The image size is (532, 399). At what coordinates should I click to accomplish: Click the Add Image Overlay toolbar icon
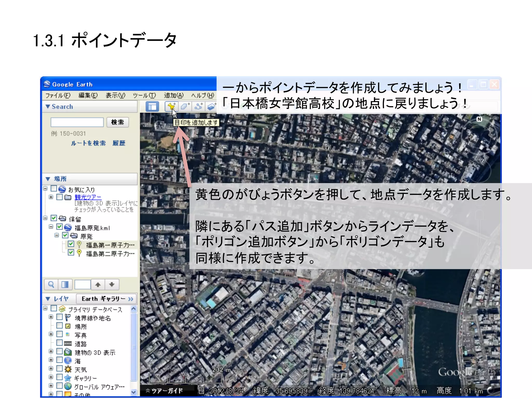click(212, 107)
